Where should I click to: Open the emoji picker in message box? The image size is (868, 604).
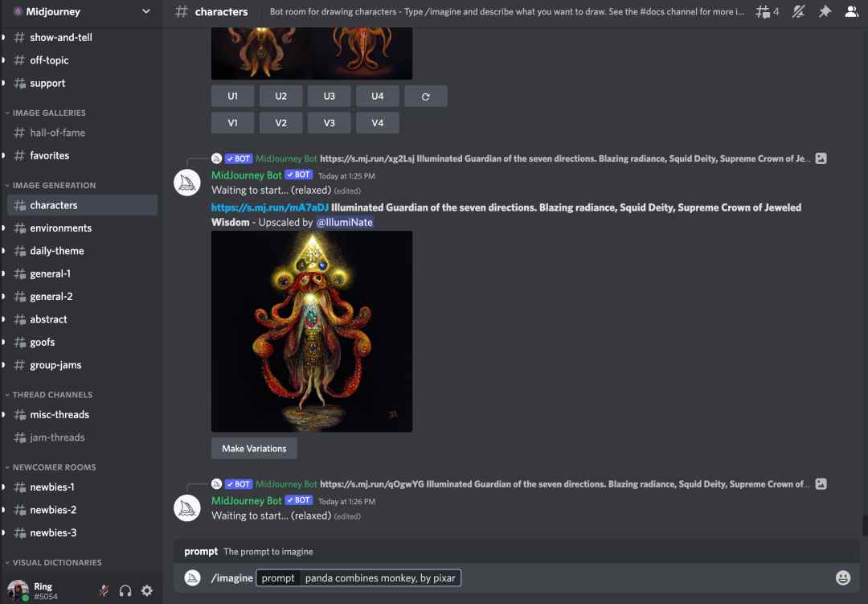[842, 577]
